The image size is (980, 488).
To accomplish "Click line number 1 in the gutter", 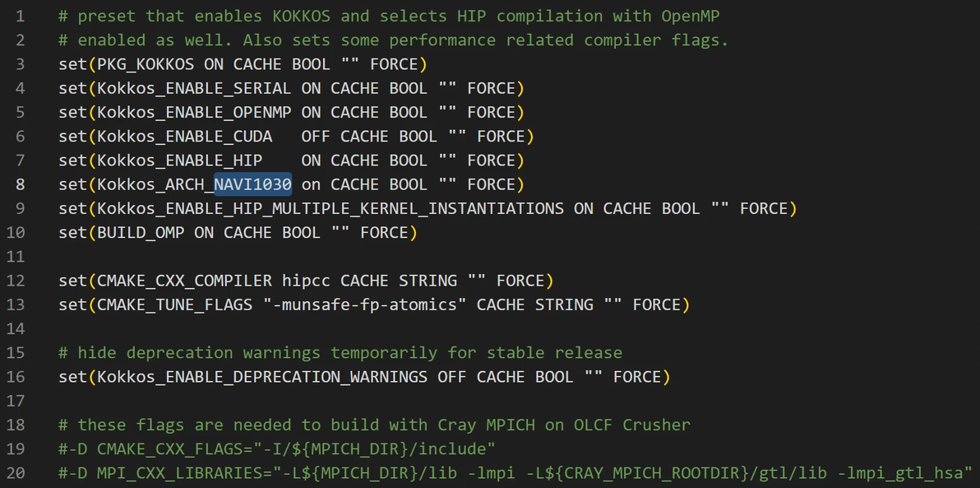I will tap(20, 16).
